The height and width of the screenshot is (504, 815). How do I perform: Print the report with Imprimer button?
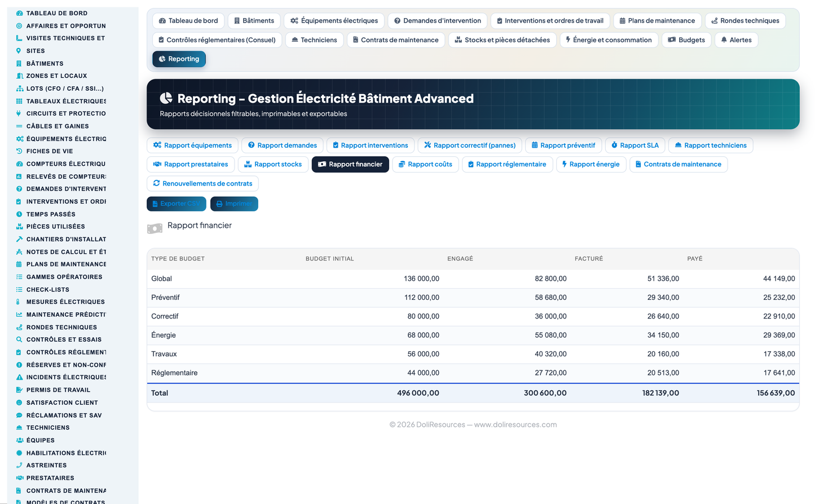click(234, 204)
